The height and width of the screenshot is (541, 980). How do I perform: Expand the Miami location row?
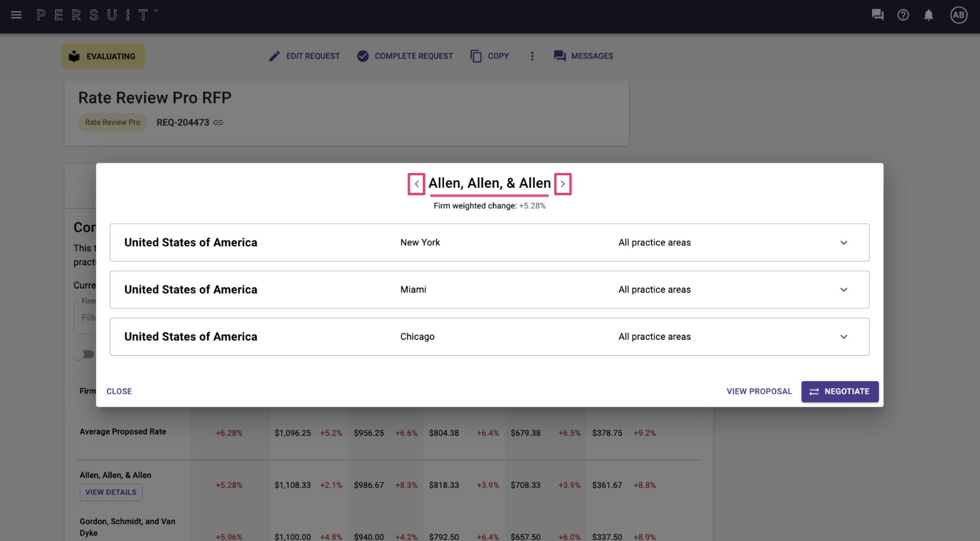pos(489,289)
